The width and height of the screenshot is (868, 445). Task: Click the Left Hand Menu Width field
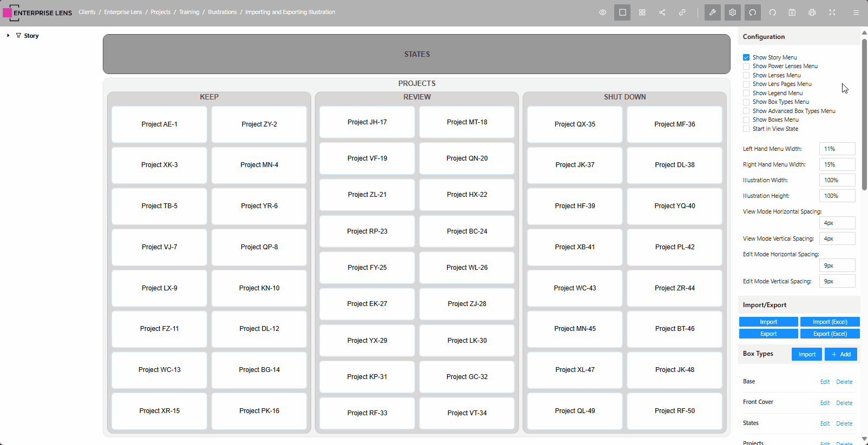tap(837, 149)
